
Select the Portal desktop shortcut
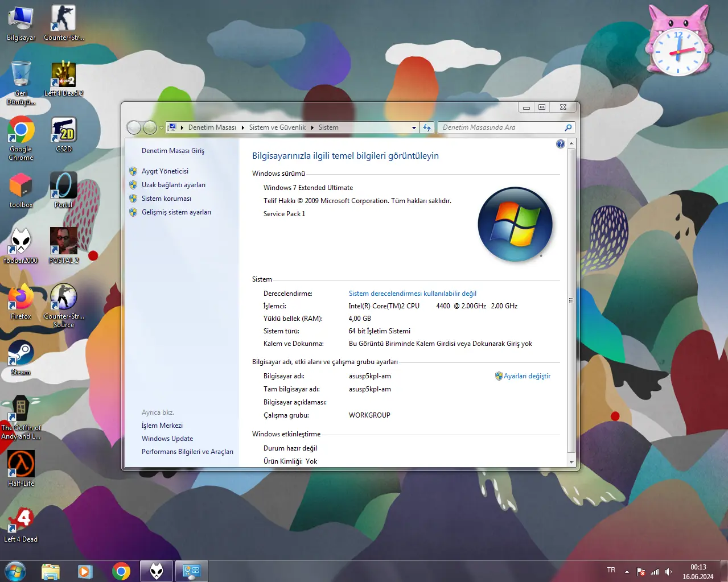64,191
